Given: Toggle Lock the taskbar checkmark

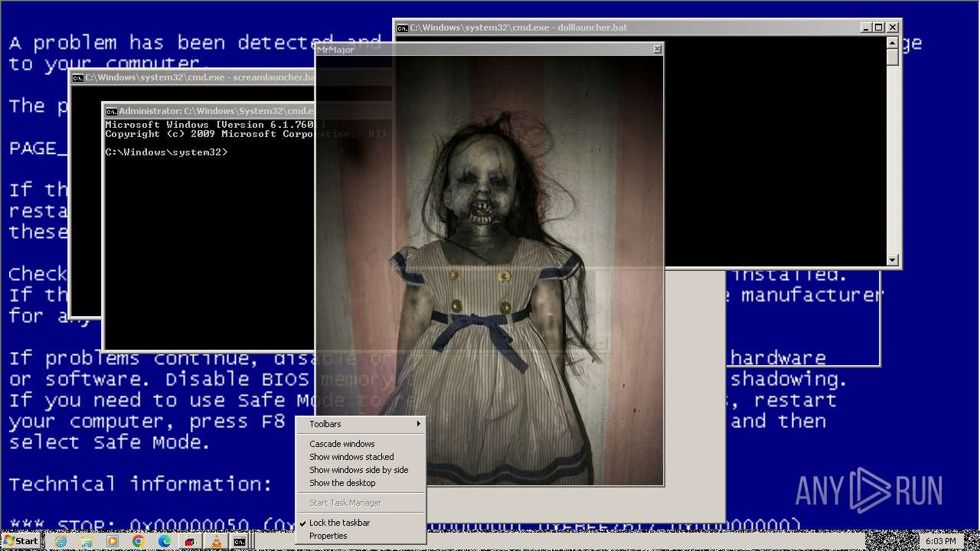Looking at the screenshot, I should pyautogui.click(x=361, y=523).
